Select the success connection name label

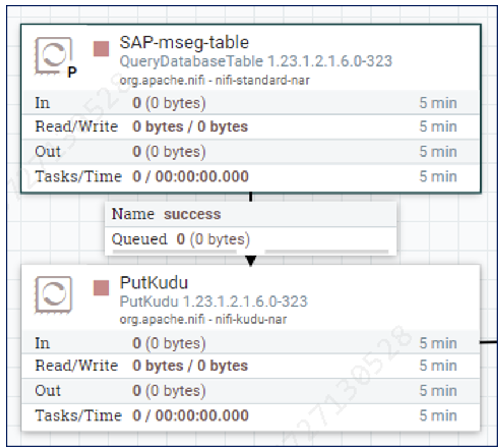[x=192, y=214]
